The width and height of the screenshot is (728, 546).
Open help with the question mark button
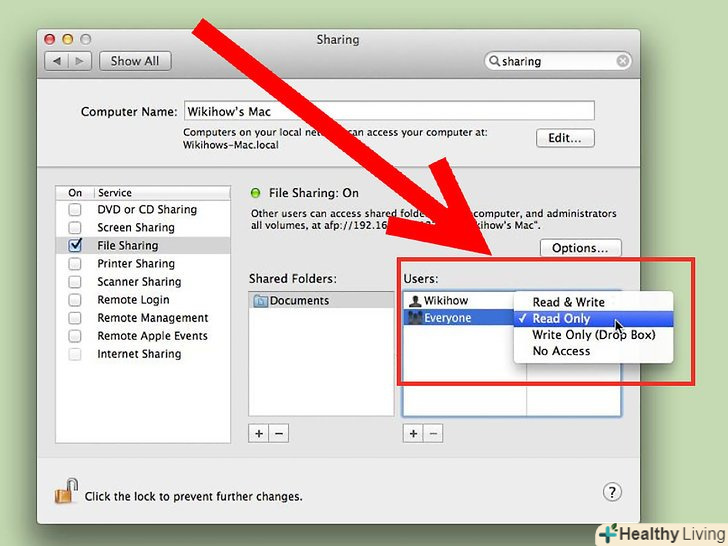(612, 492)
